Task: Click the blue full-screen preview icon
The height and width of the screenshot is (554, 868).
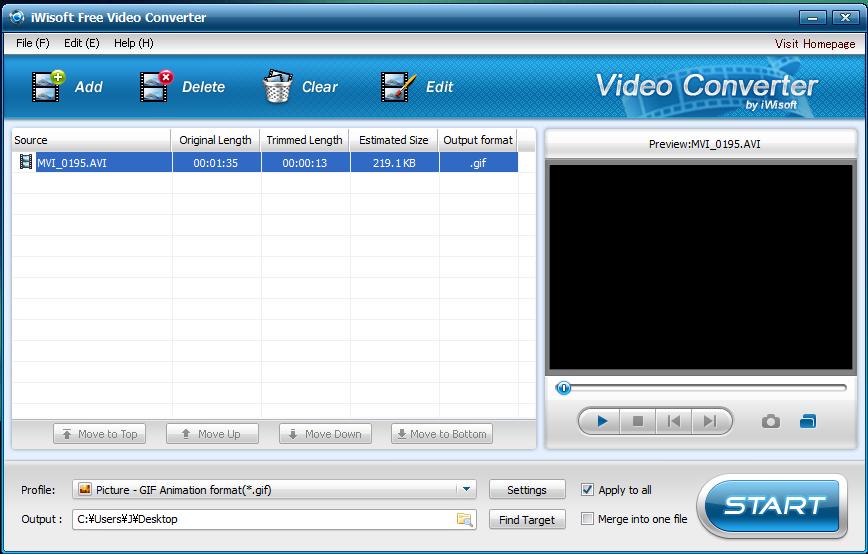Action: (x=808, y=422)
